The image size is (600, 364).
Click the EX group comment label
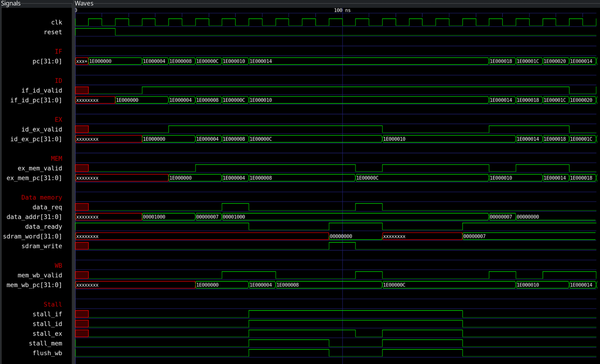pyautogui.click(x=58, y=120)
